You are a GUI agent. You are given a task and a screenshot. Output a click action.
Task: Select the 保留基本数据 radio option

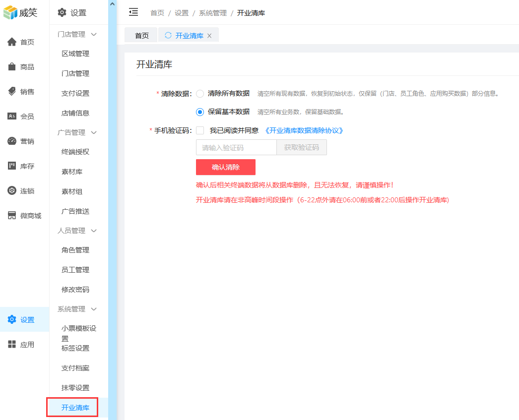click(x=200, y=112)
